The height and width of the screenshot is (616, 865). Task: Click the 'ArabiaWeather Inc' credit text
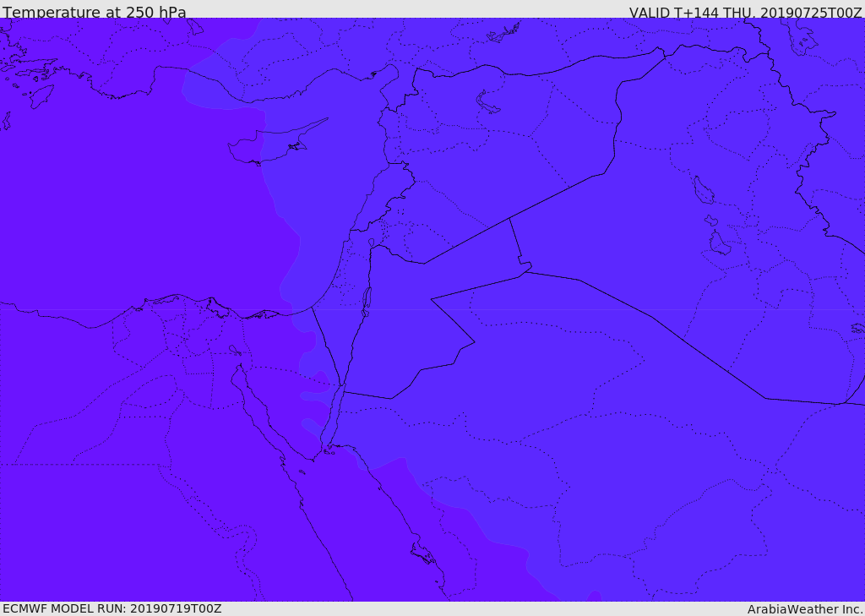[805, 609]
